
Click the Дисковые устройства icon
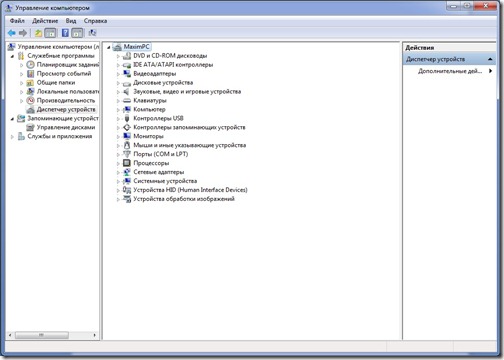point(127,83)
